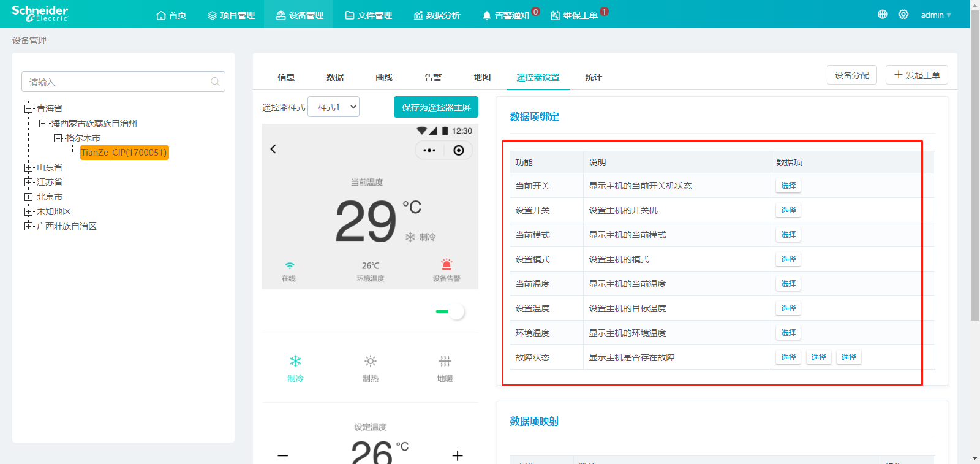Click 选择 for 环境温度 row

[788, 332]
